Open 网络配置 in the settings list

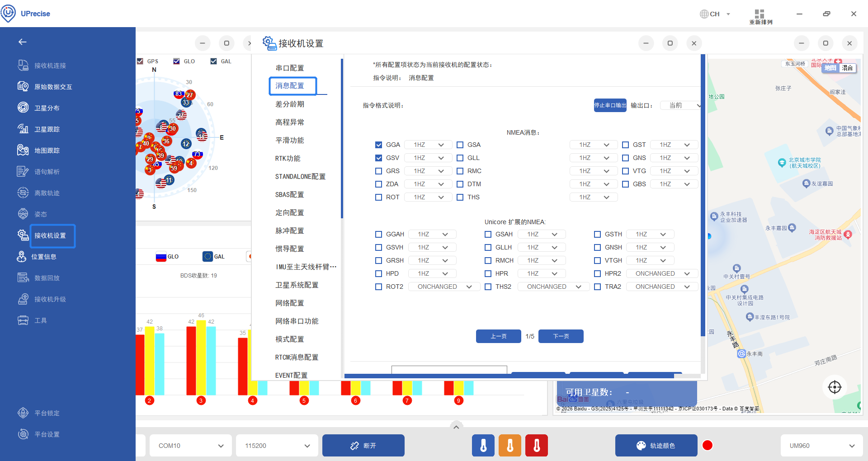pyautogui.click(x=290, y=303)
